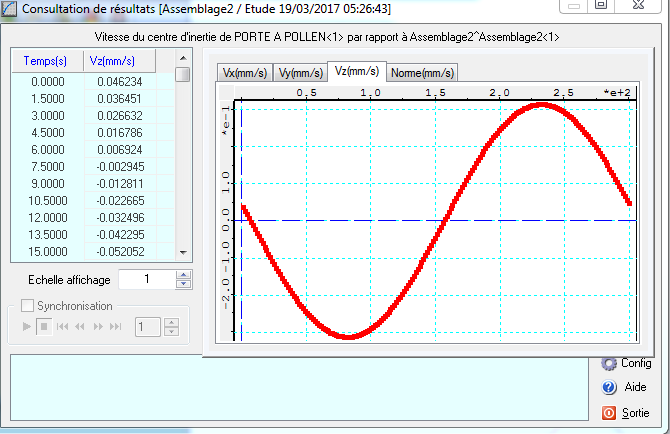Click the *e+2 axis scale label
This screenshot has width=670, height=434.
617,93
